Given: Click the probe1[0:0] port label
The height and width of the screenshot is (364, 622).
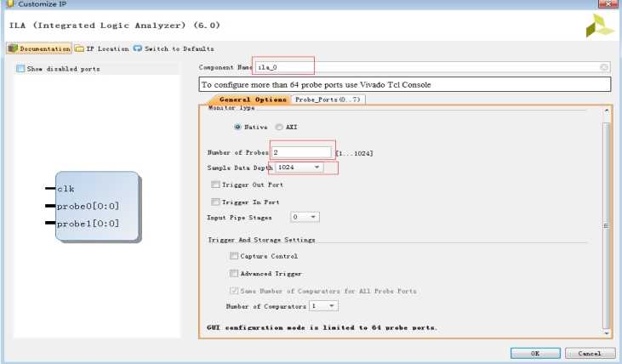Looking at the screenshot, I should [x=88, y=224].
